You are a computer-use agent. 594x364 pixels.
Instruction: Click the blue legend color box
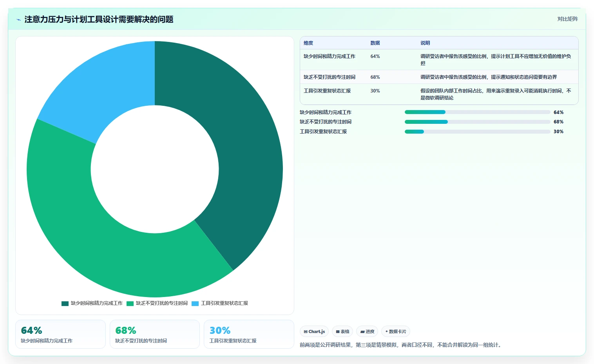pos(195,304)
